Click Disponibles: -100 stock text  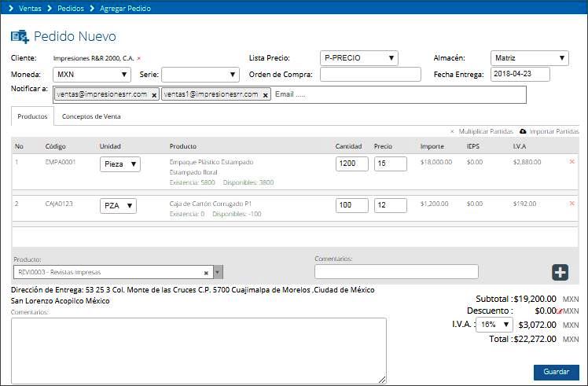point(237,214)
